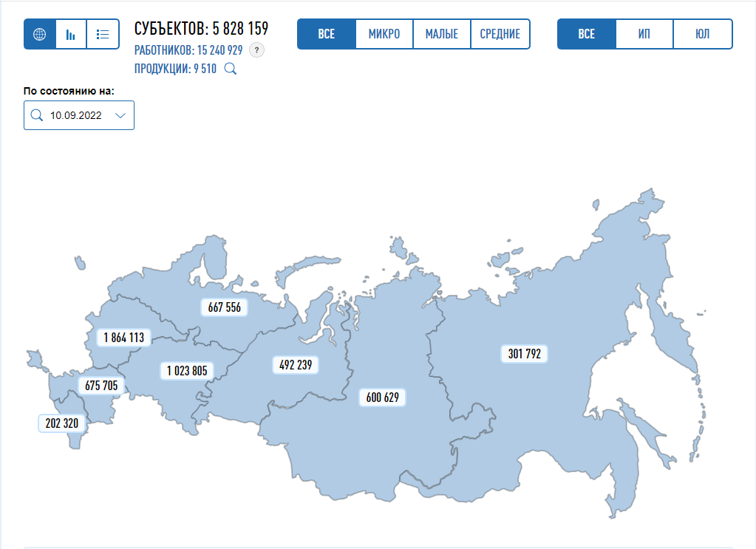Click the 202 320 region label
Screen dimensions: 756x549
pos(62,423)
